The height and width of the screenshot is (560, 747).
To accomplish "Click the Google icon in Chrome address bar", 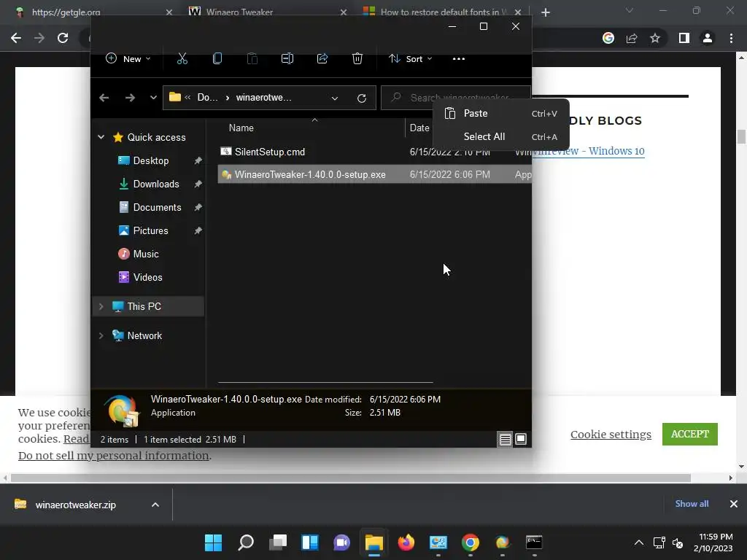I will pos(608,38).
